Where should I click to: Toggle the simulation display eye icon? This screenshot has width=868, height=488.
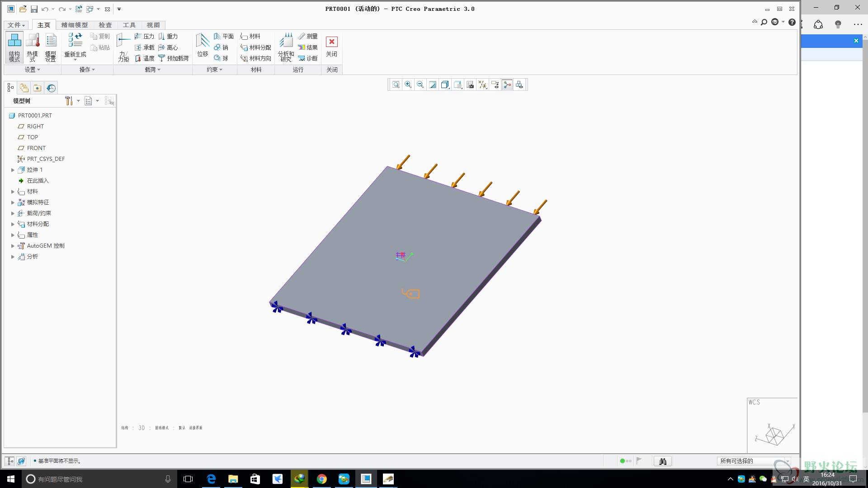[x=495, y=84]
